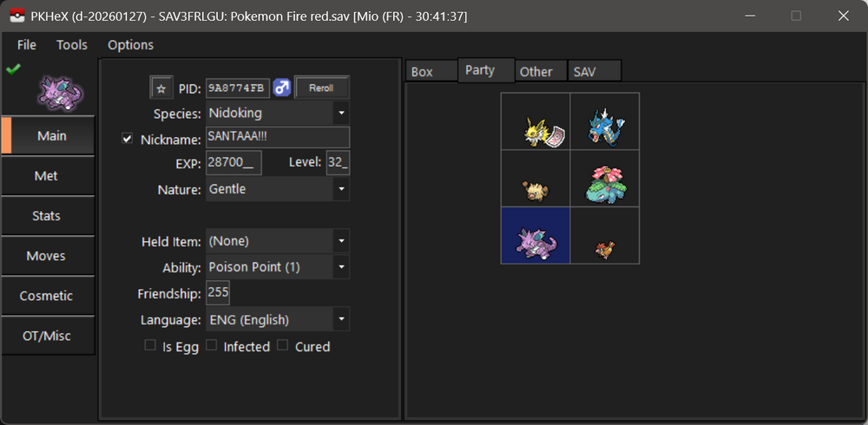This screenshot has height=425, width=868.
Task: Click the male gender symbol icon
Action: click(281, 88)
